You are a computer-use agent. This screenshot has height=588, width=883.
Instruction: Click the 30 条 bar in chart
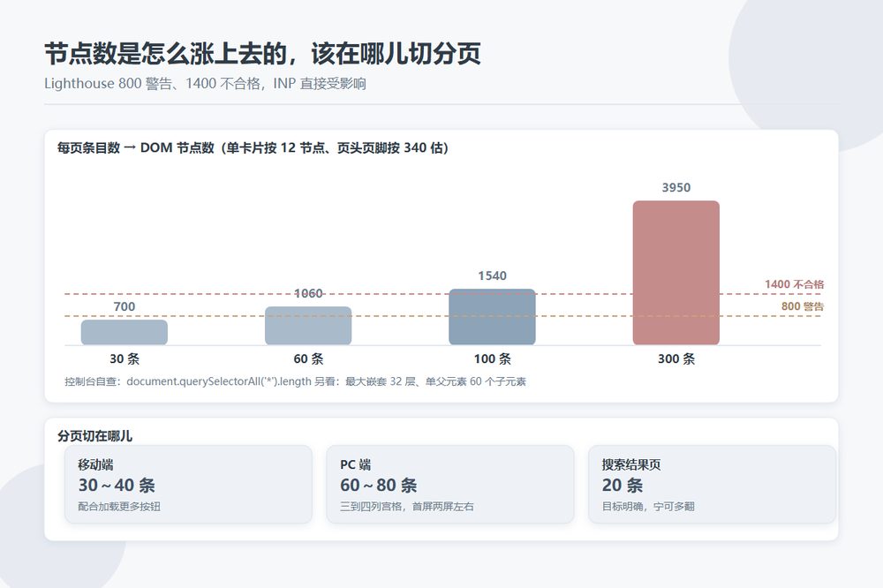[125, 332]
